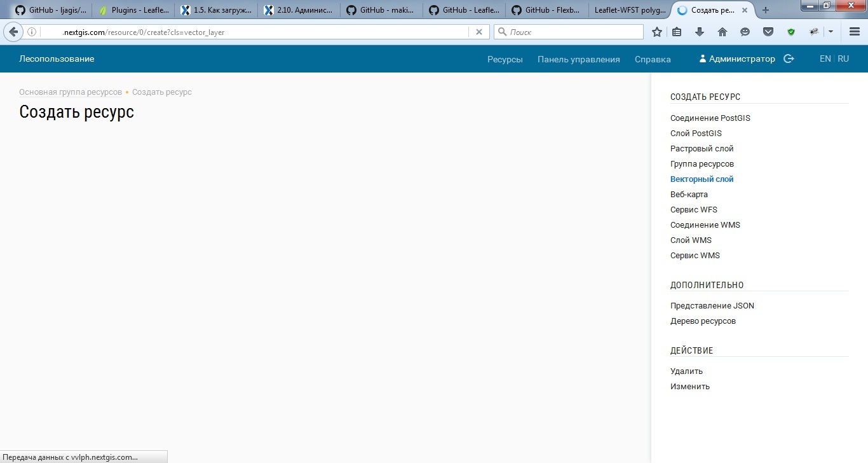Go back with the browser back arrow

click(x=14, y=32)
